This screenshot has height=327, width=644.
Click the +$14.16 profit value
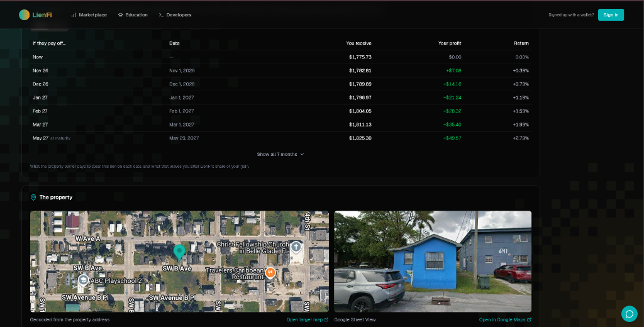coord(452,84)
